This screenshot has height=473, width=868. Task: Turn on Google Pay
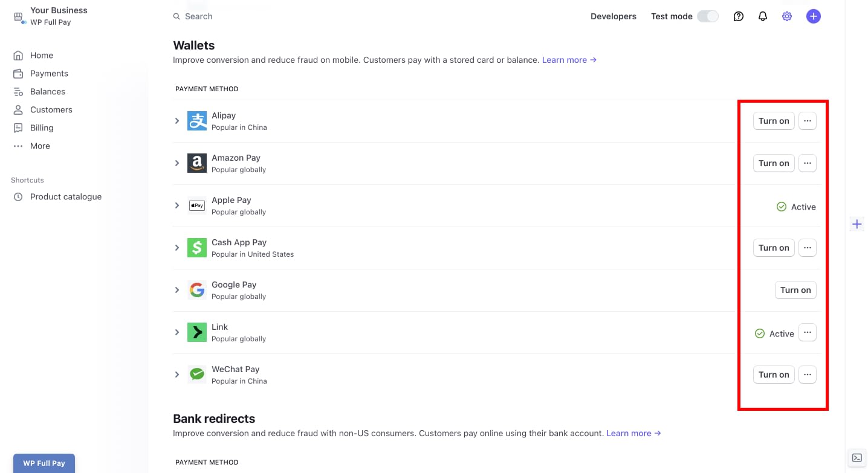[795, 290]
